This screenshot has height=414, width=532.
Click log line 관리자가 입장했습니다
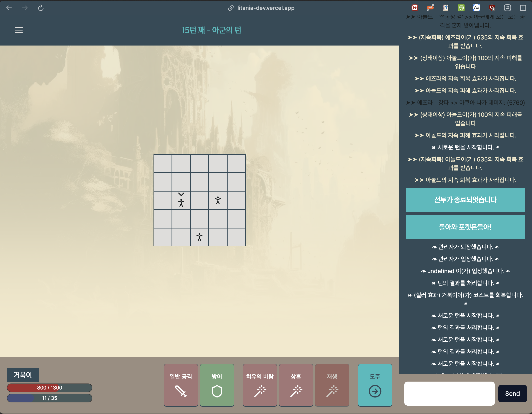pyautogui.click(x=465, y=259)
